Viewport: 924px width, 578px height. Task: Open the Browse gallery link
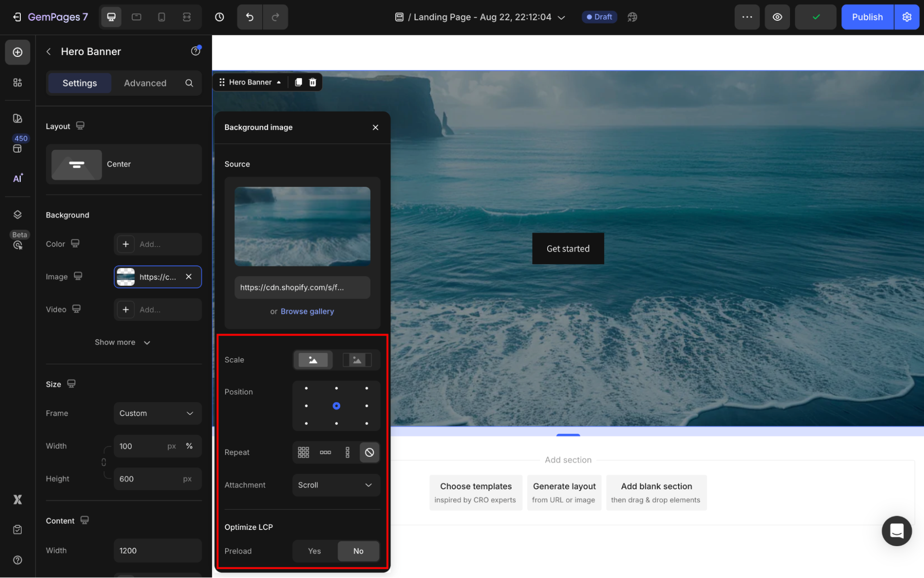pyautogui.click(x=307, y=312)
